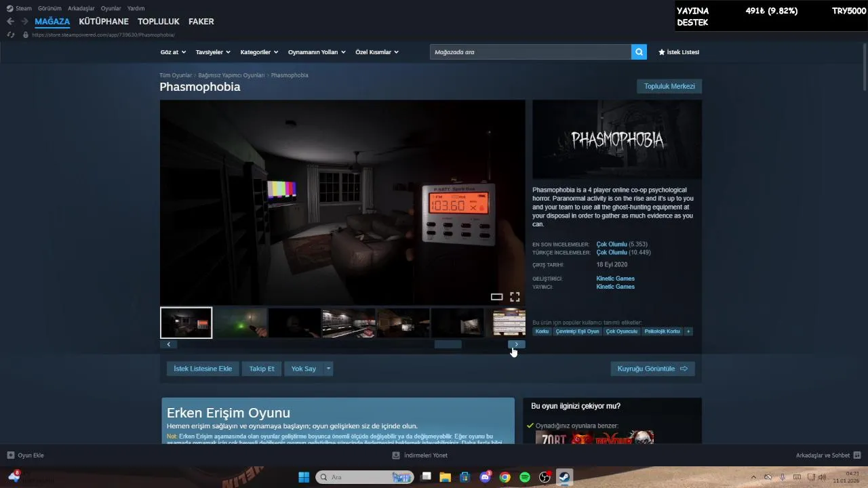Open the Windows Start menu
Viewport: 868px width, 488px height.
pyautogui.click(x=304, y=477)
